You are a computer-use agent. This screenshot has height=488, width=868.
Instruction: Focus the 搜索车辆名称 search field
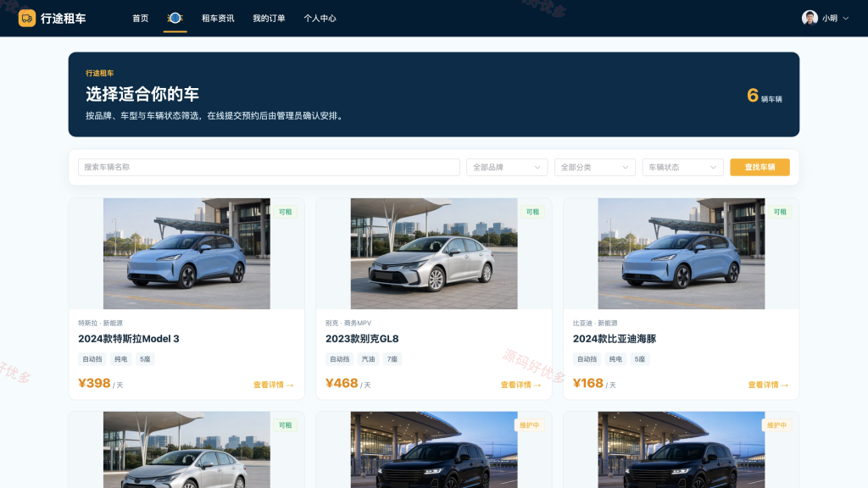269,167
